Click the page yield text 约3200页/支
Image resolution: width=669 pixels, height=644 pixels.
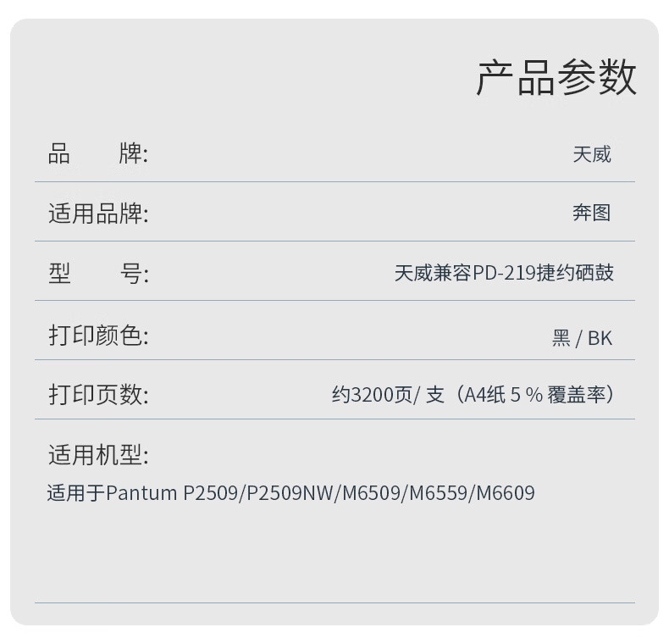389,394
